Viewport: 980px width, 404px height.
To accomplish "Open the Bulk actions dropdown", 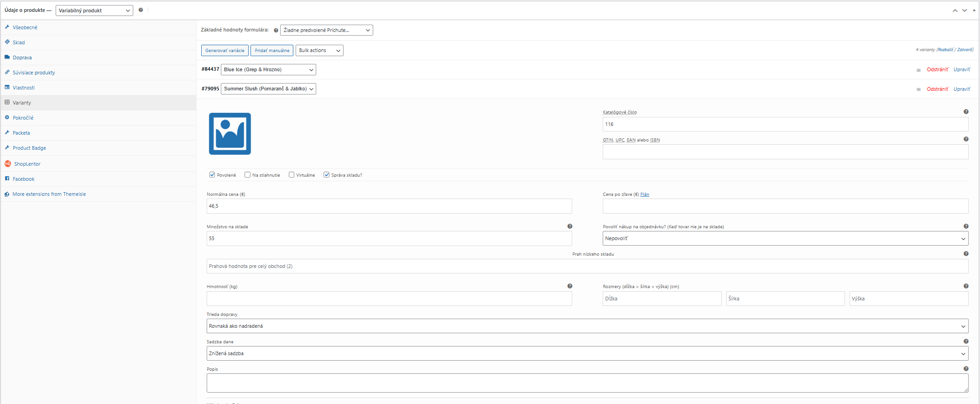I will tap(319, 51).
